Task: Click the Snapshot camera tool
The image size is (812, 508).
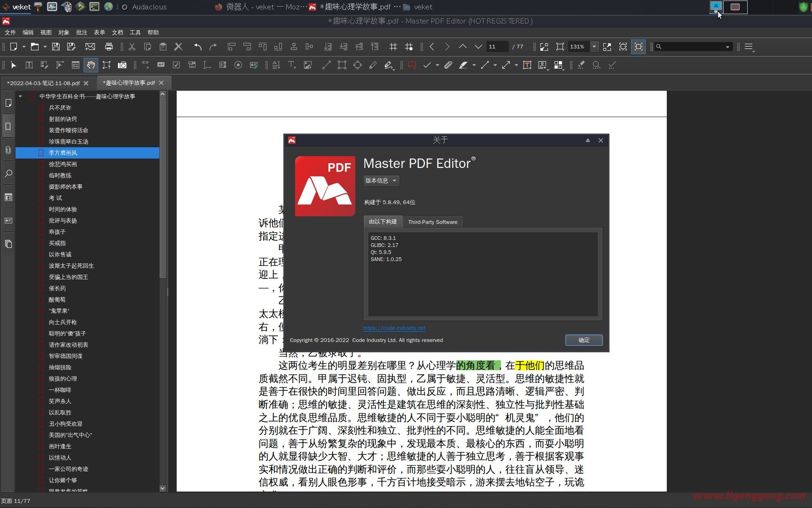Action: 122,65
